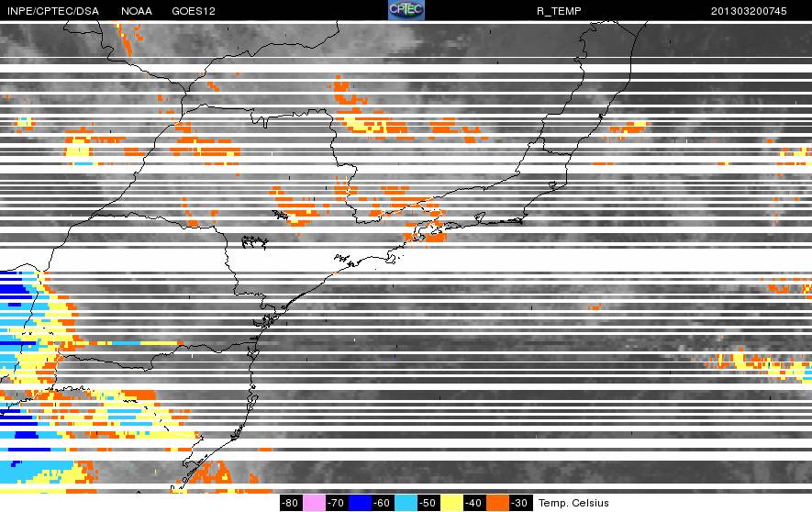
Task: Click the R_TEMP product label
Action: coord(559,11)
